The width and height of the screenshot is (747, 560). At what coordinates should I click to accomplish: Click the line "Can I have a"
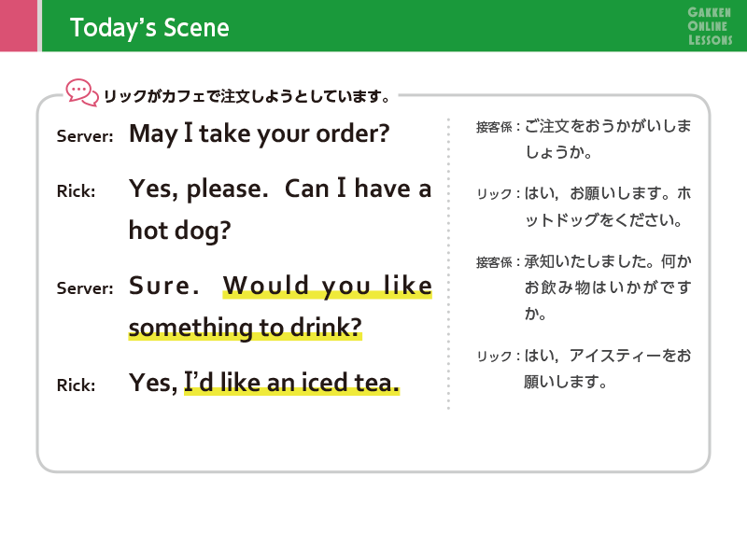(359, 189)
